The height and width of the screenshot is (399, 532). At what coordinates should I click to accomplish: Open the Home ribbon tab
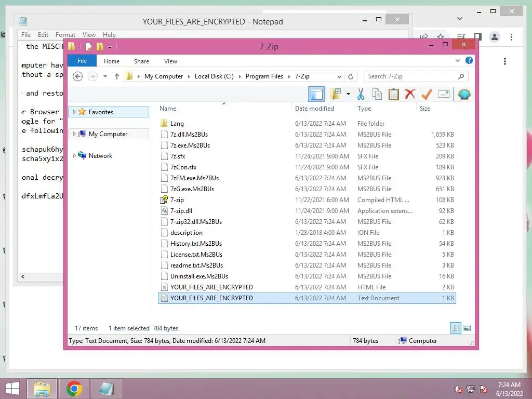coord(112,61)
